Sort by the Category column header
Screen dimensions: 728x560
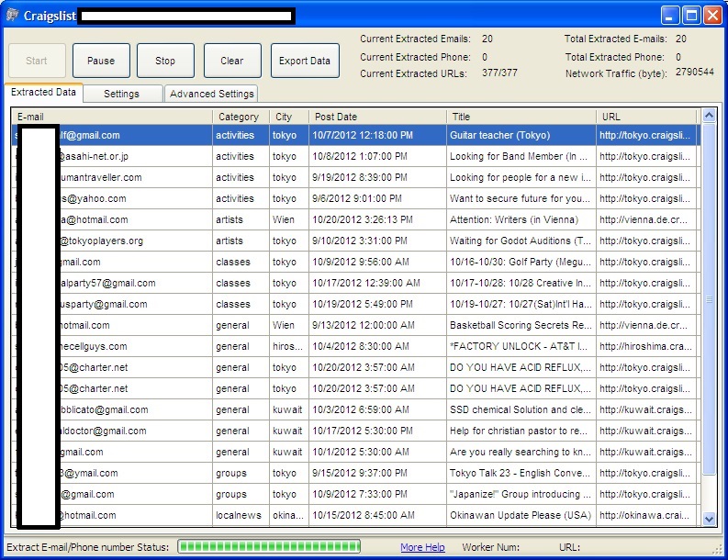click(x=241, y=117)
